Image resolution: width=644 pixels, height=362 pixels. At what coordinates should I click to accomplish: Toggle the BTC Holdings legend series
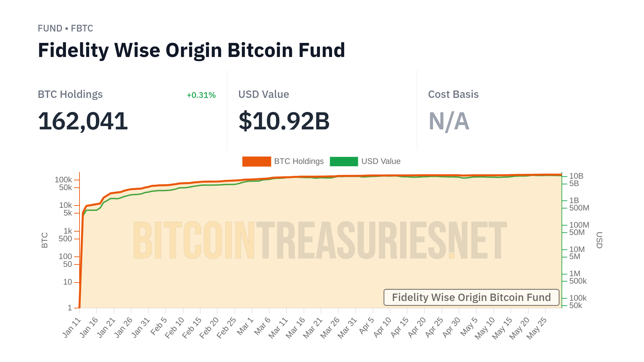(x=299, y=161)
